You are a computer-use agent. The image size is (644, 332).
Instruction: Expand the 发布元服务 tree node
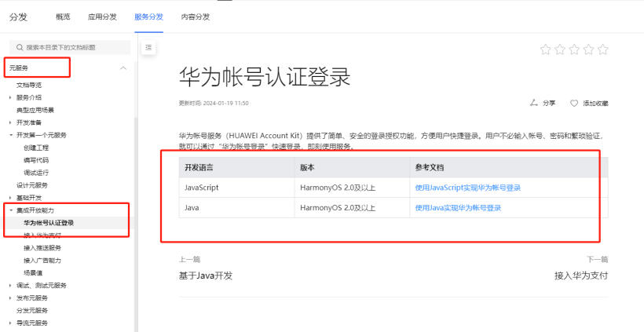10,298
